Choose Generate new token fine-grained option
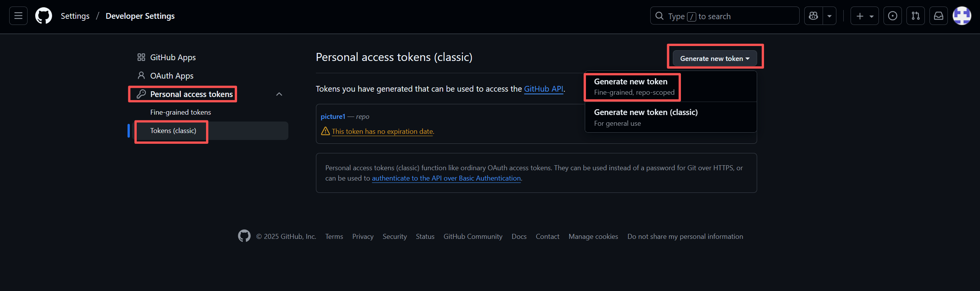Image resolution: width=980 pixels, height=291 pixels. coord(634,87)
